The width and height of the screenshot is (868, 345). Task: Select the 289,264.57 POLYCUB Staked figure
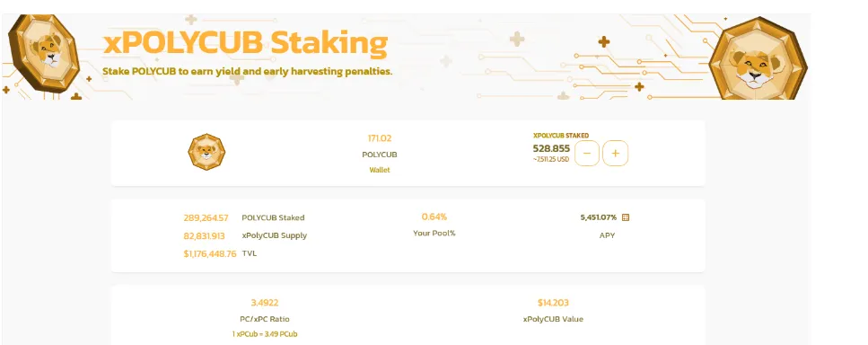206,218
